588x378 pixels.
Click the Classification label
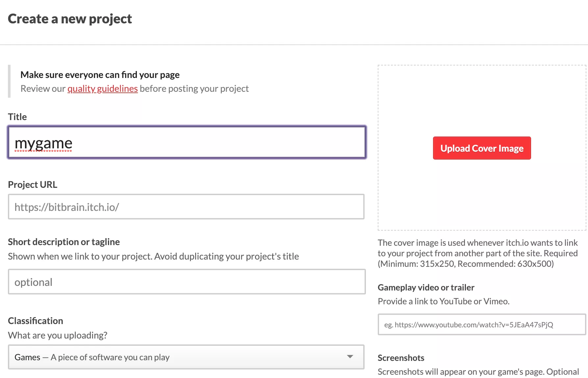point(36,321)
